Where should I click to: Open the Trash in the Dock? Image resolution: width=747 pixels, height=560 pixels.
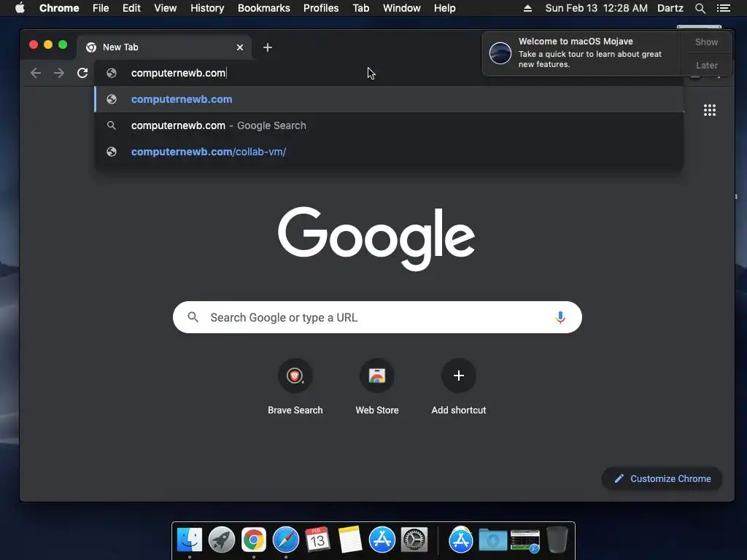click(557, 540)
